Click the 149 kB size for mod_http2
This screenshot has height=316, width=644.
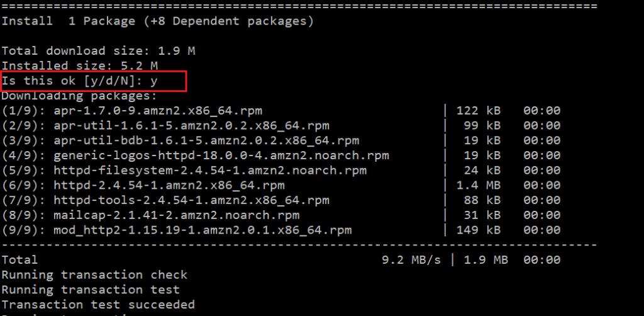479,230
